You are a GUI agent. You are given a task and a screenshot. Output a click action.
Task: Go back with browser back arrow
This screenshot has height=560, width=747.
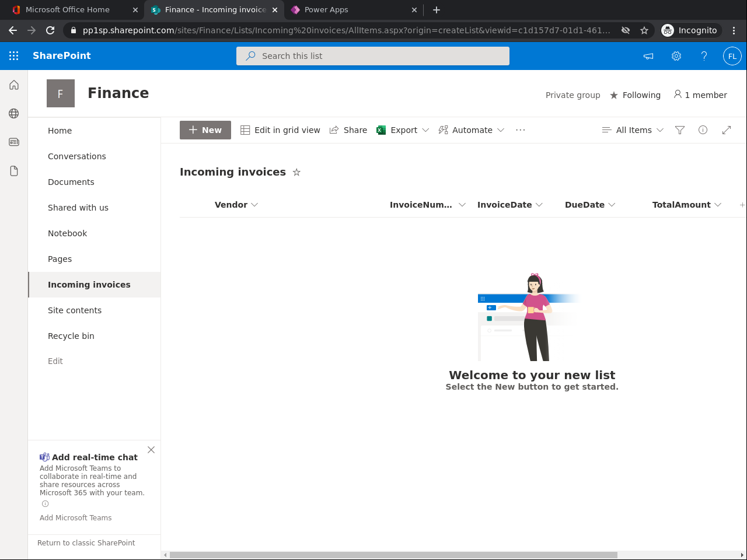(13, 30)
